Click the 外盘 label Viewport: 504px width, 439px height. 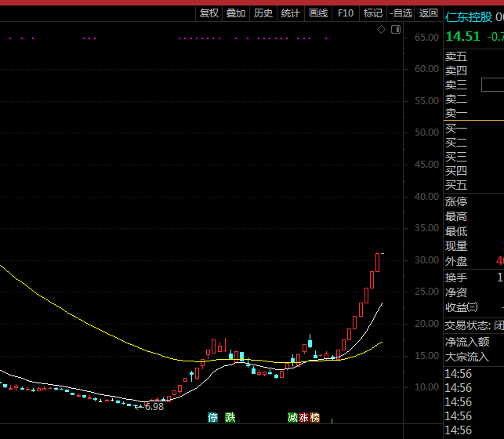456,261
